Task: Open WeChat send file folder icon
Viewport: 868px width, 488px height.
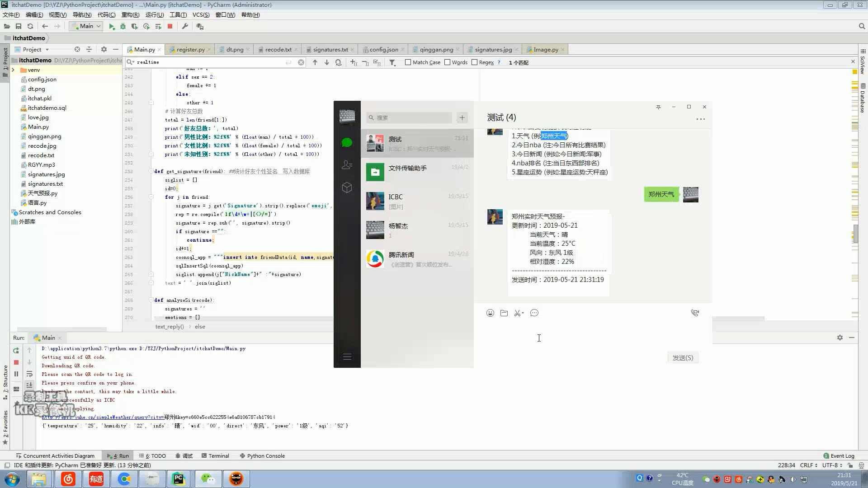Action: click(x=504, y=313)
